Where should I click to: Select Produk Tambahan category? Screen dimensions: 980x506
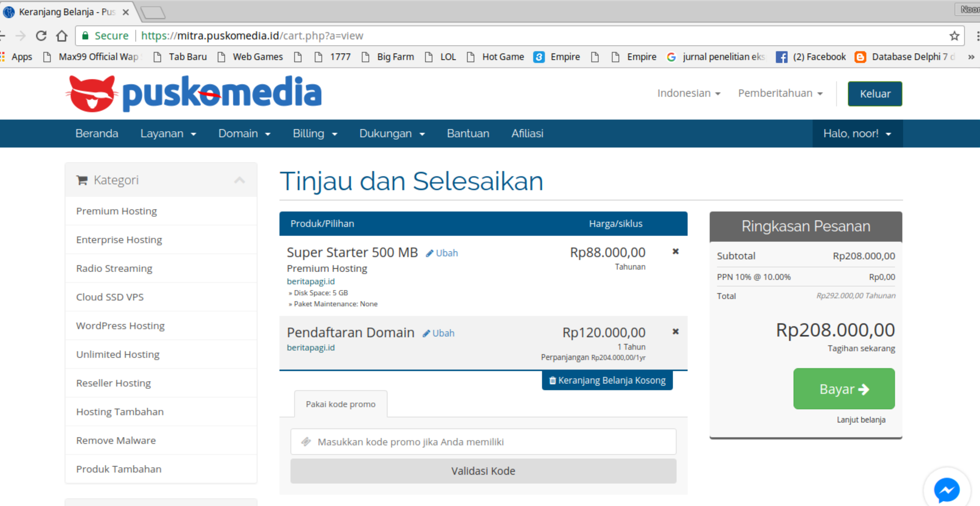click(x=161, y=469)
